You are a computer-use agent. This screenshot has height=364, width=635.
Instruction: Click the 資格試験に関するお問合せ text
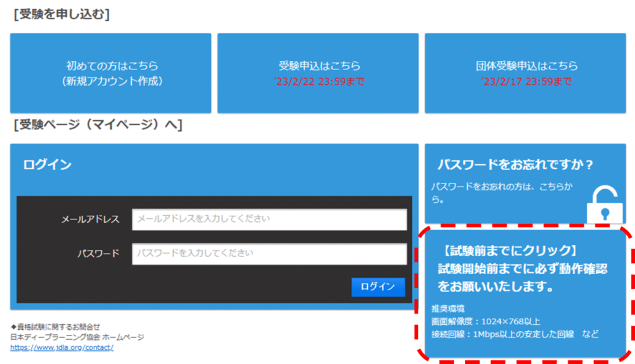[x=55, y=327]
